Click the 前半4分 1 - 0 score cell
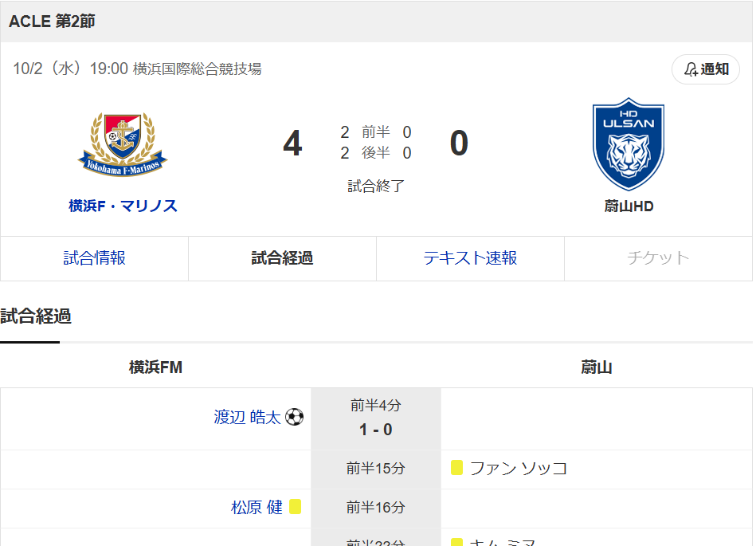This screenshot has width=756, height=546. pyautogui.click(x=375, y=418)
